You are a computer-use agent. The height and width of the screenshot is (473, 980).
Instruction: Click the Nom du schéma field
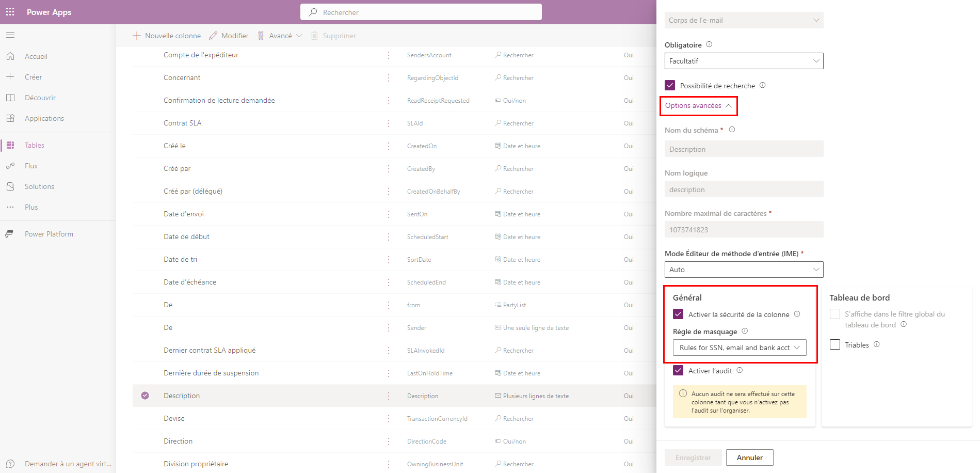(744, 149)
